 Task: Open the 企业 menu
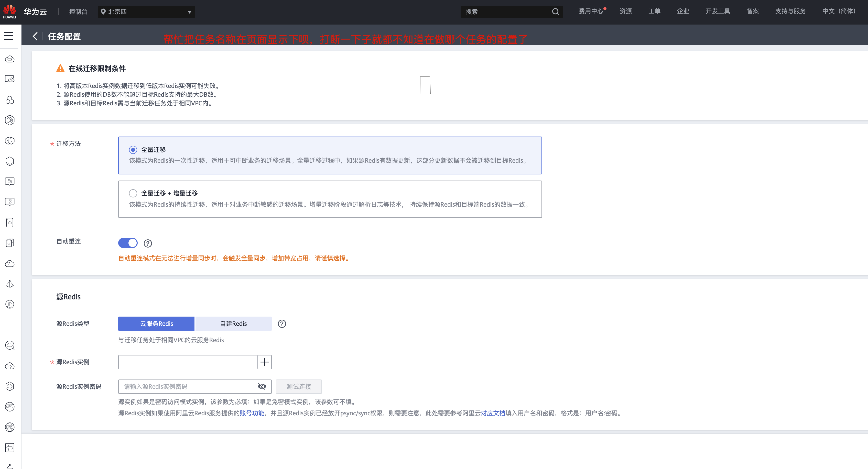click(683, 12)
